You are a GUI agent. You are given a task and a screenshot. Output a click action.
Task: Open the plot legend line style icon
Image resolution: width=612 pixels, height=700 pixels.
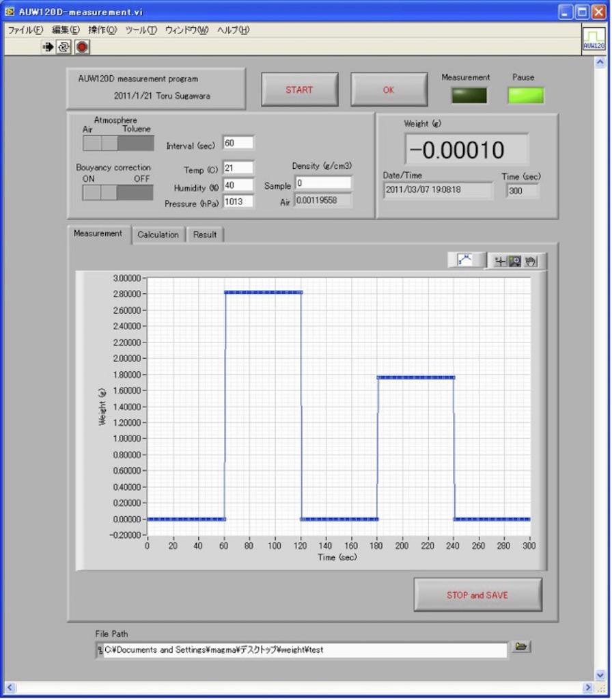pos(466,260)
